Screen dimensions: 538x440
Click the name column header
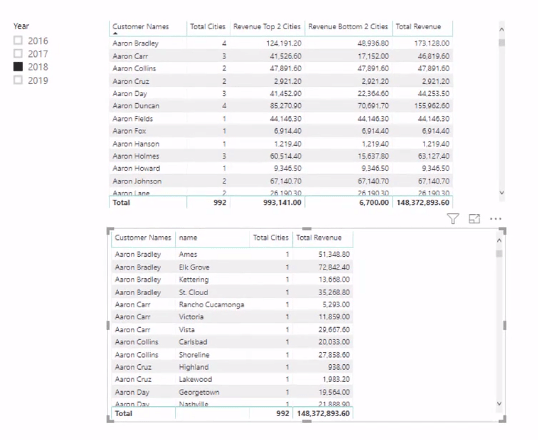tap(188, 238)
